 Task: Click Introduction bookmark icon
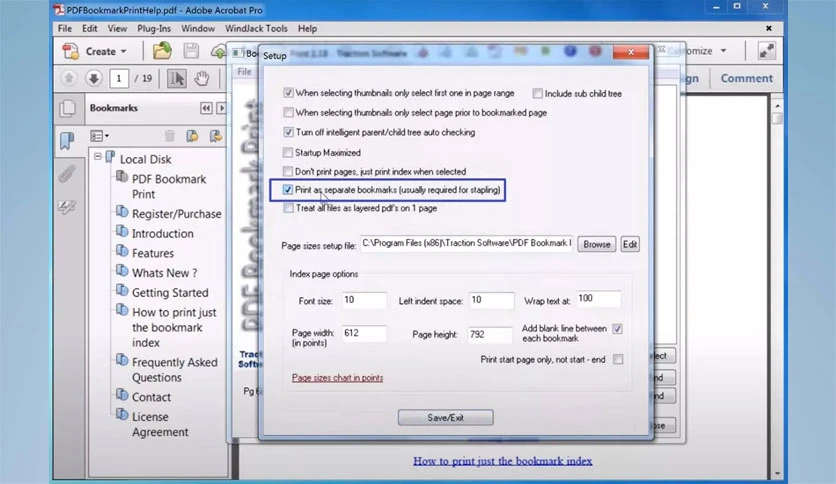pyautogui.click(x=122, y=231)
